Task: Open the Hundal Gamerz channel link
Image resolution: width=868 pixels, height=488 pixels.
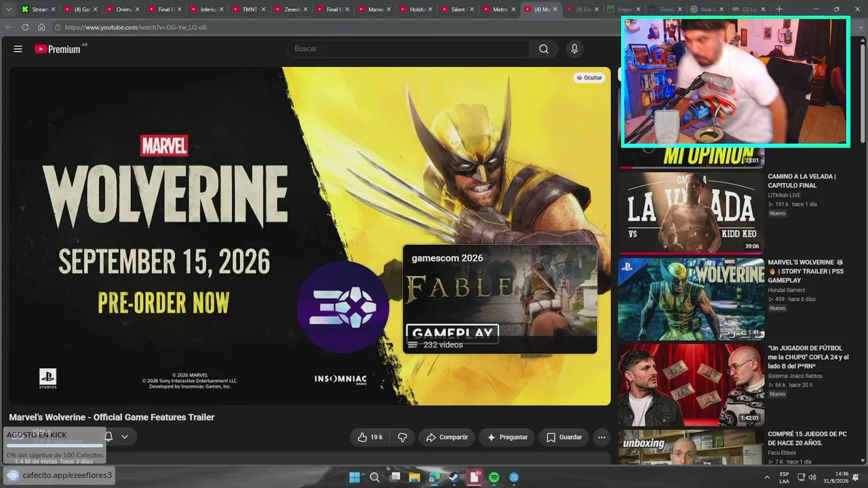Action: tap(787, 290)
